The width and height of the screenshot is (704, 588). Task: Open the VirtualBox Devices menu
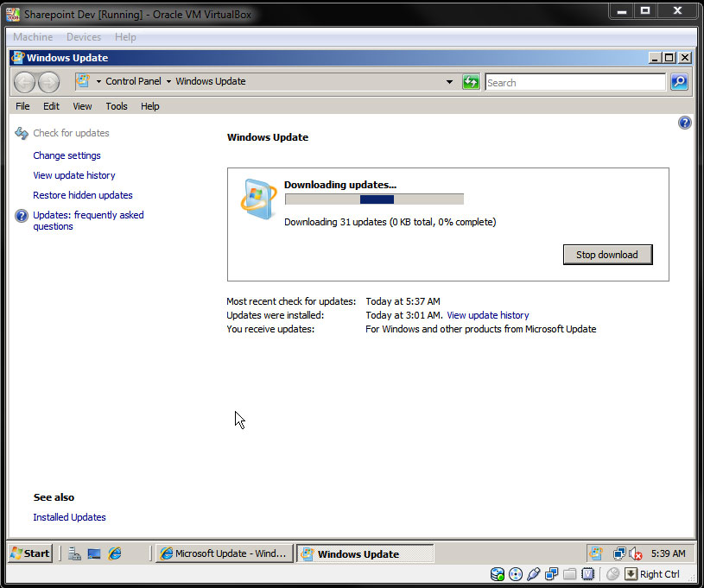click(84, 37)
